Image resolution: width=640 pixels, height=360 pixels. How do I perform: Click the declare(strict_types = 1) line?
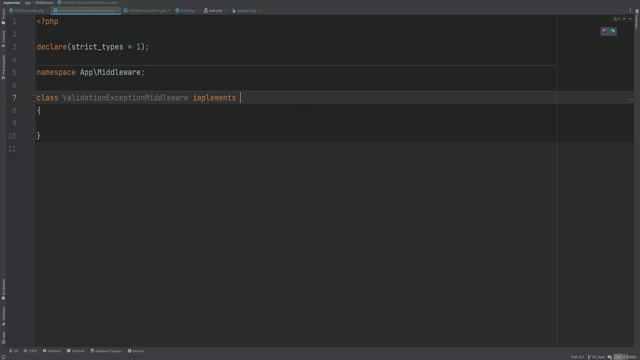click(x=93, y=47)
